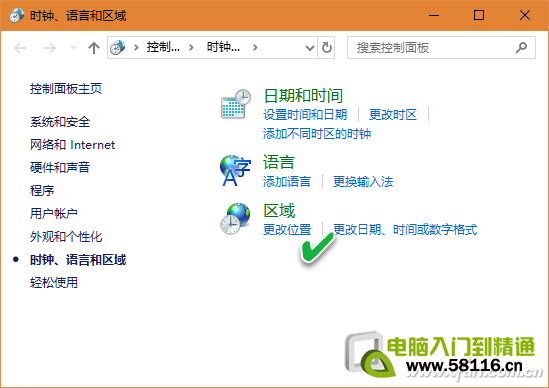Click 更改位置 link
Image resolution: width=549 pixels, height=388 pixels.
tap(287, 230)
